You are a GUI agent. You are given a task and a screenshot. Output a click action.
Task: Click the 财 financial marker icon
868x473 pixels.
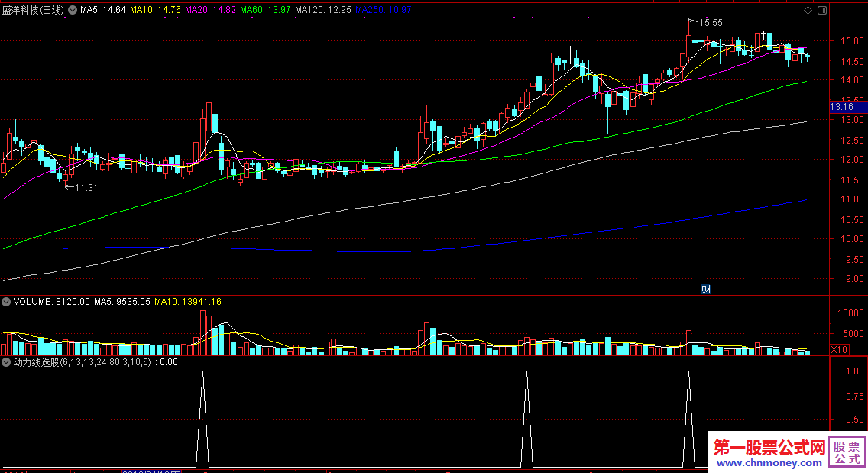point(706,289)
